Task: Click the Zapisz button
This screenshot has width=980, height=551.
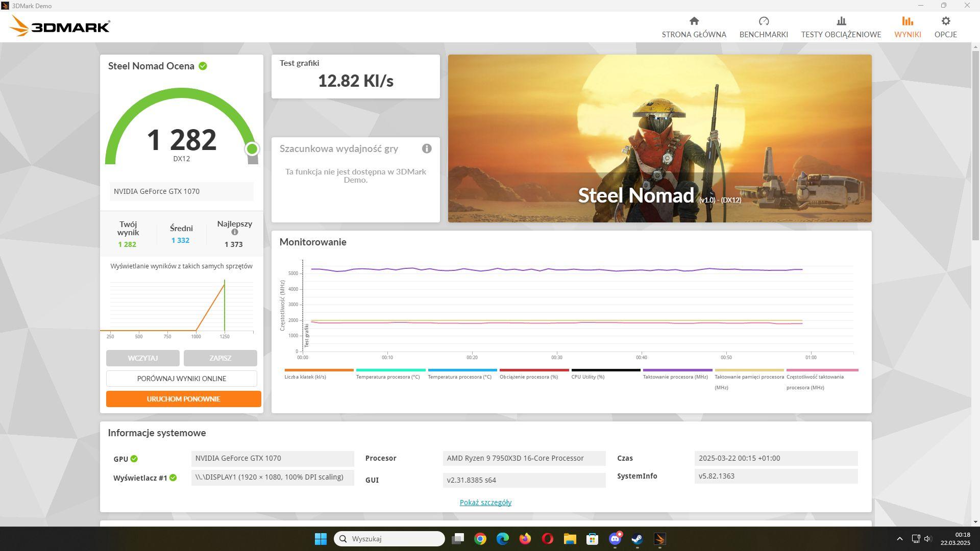Action: pos(220,358)
